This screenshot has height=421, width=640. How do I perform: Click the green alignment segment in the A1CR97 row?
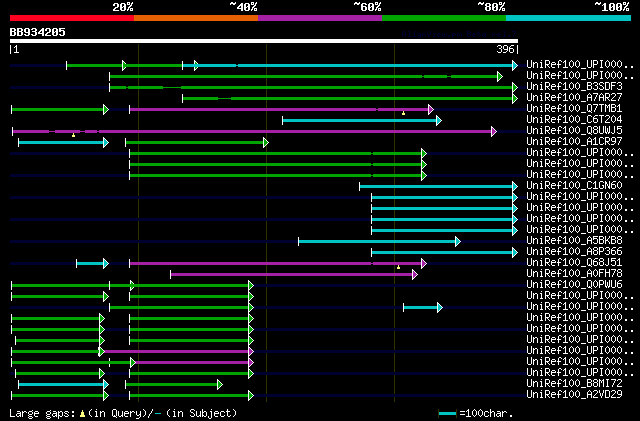coord(197,143)
